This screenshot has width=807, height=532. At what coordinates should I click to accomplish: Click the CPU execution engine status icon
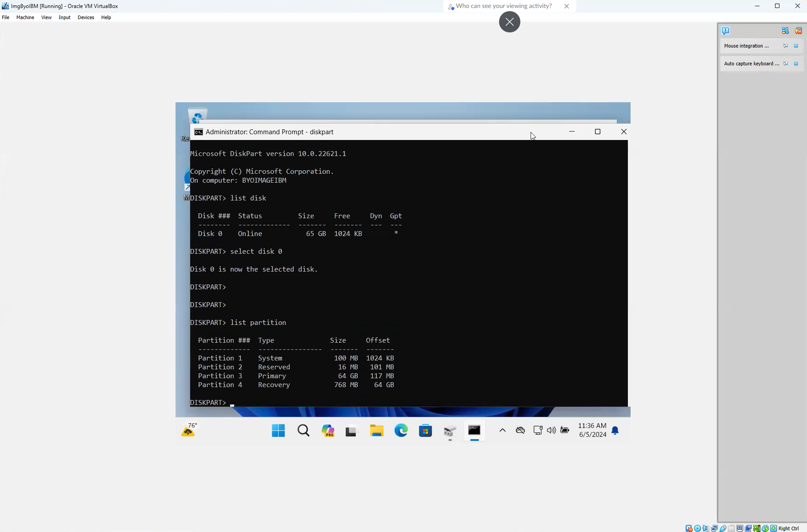point(757,528)
